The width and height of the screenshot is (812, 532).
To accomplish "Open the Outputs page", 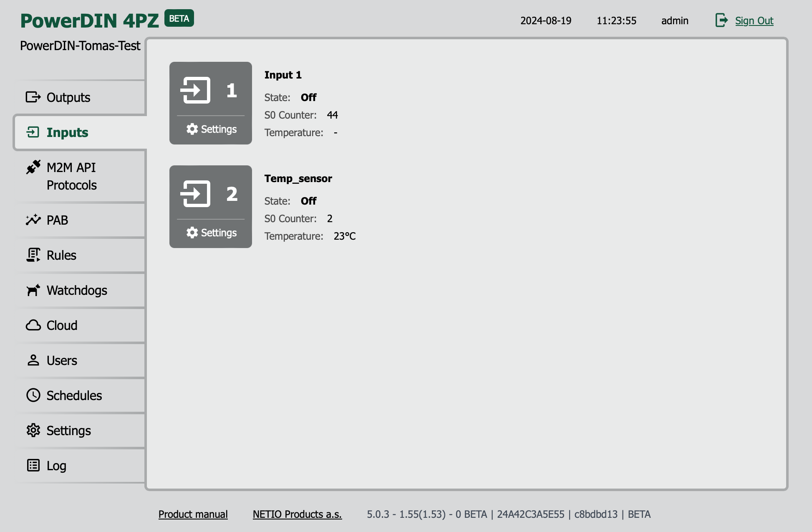I will pyautogui.click(x=79, y=97).
